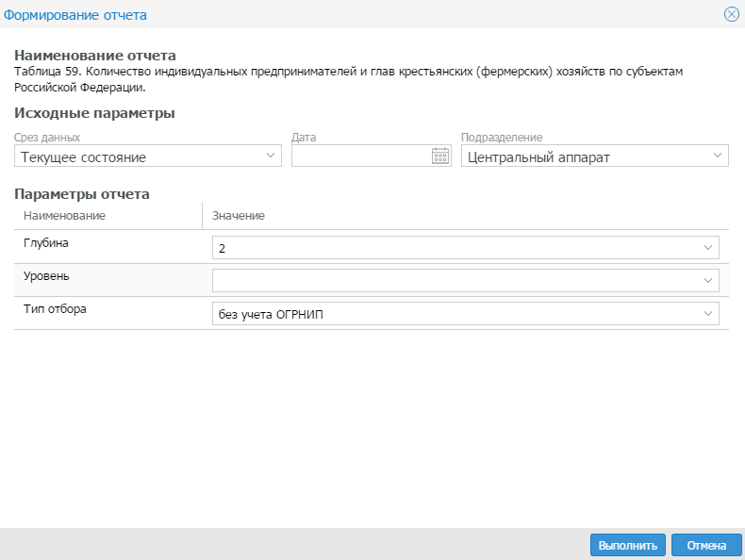The width and height of the screenshot is (745, 560).
Task: Select the Тип отбора row label
Action: pos(55,309)
